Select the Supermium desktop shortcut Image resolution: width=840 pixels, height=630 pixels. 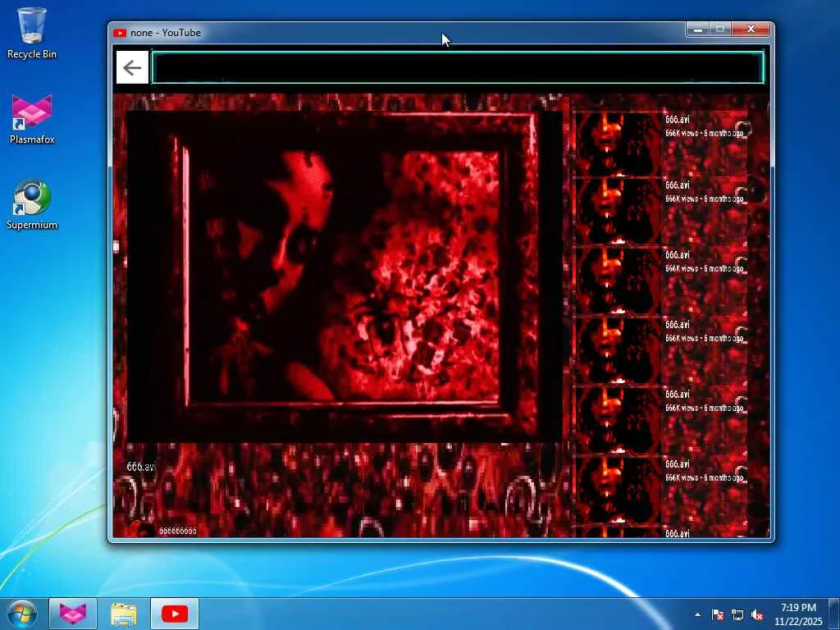(x=32, y=204)
